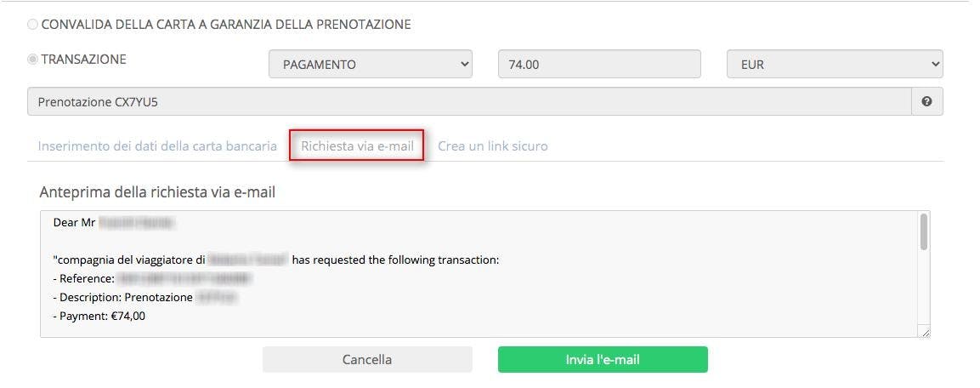Click the question mark help icon
The image size is (980, 388).
(926, 101)
